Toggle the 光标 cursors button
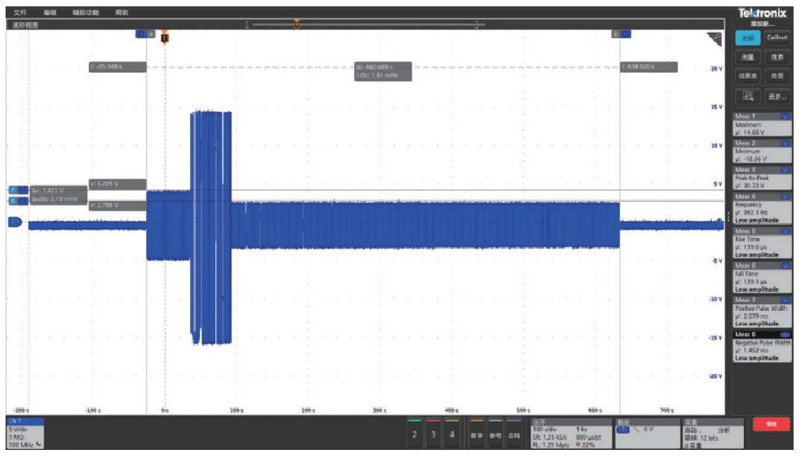The image size is (800, 457). pyautogui.click(x=747, y=38)
